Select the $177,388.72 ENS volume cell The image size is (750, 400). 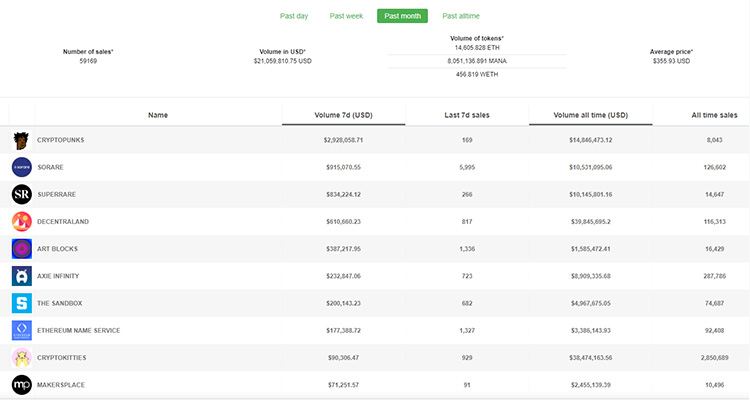click(x=343, y=331)
